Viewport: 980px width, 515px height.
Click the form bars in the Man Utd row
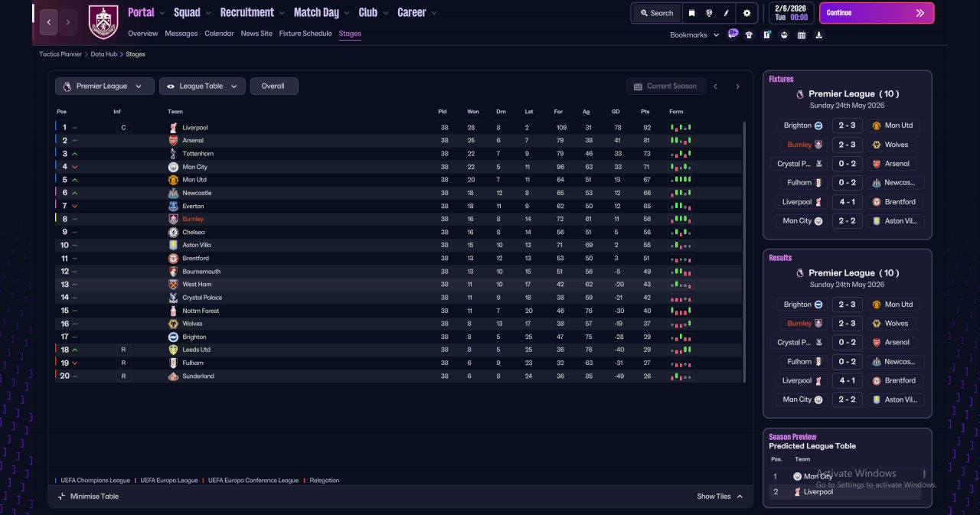tap(680, 180)
